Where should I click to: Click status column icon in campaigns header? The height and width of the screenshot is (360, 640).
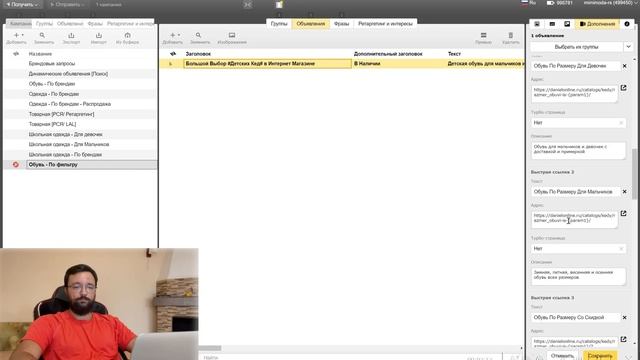coord(16,53)
